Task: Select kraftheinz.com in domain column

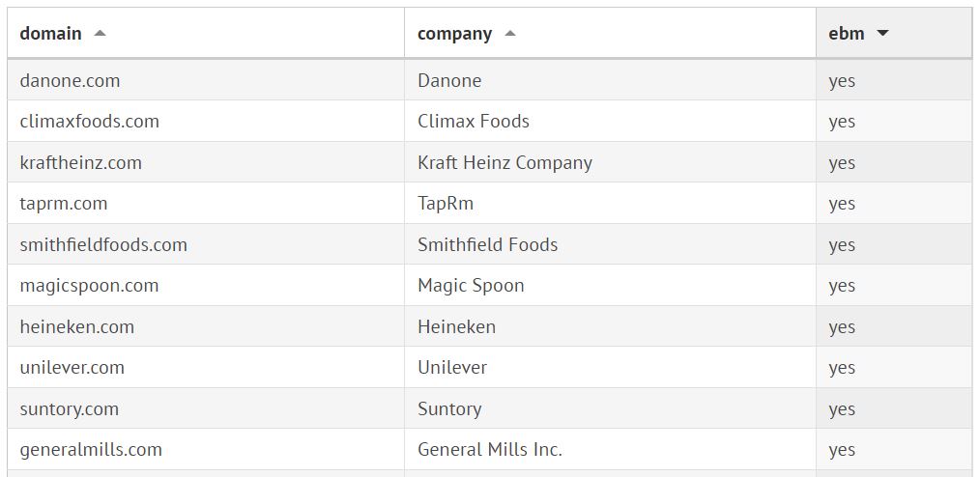Action: tap(80, 162)
